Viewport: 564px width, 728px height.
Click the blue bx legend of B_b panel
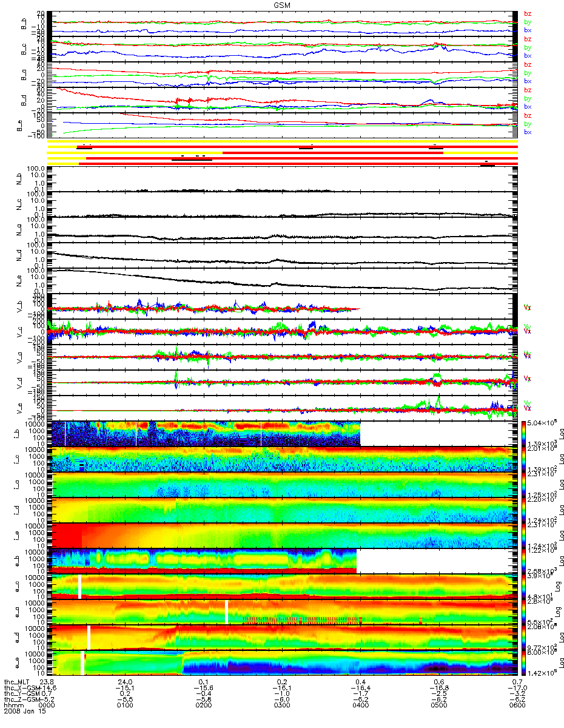tap(528, 30)
